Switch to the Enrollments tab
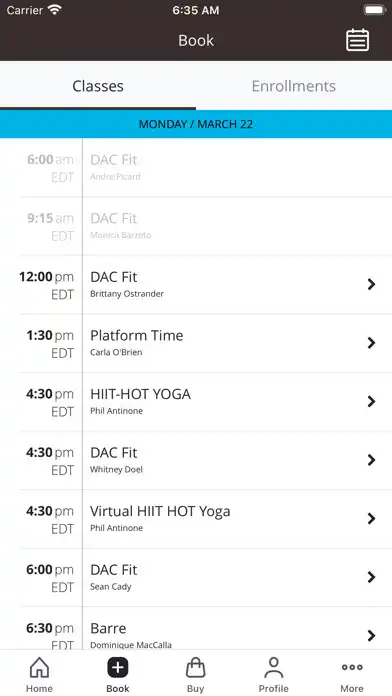Viewport: 392px width, 696px height. (x=294, y=86)
